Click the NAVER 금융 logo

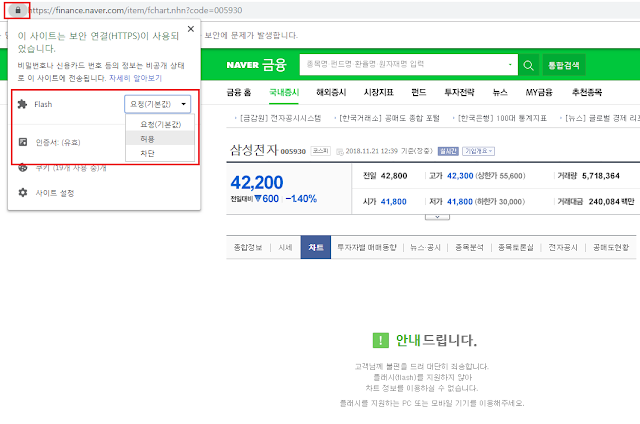(x=257, y=65)
